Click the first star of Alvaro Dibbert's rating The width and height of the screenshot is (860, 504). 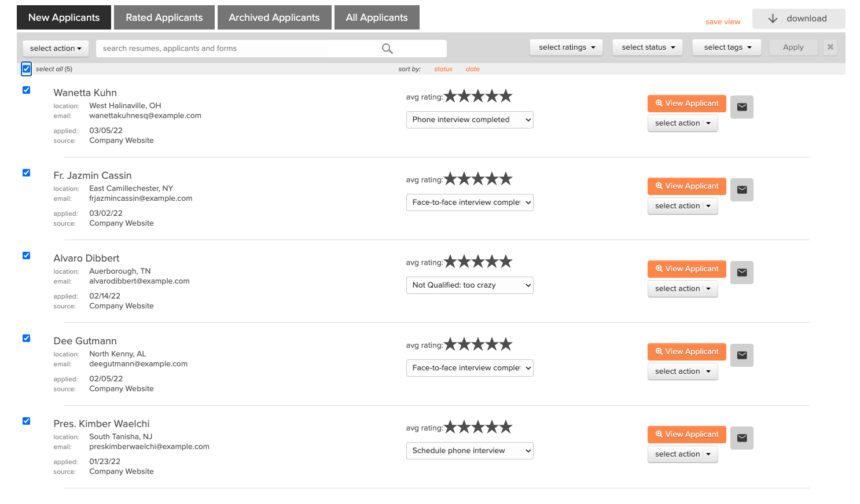(450, 262)
